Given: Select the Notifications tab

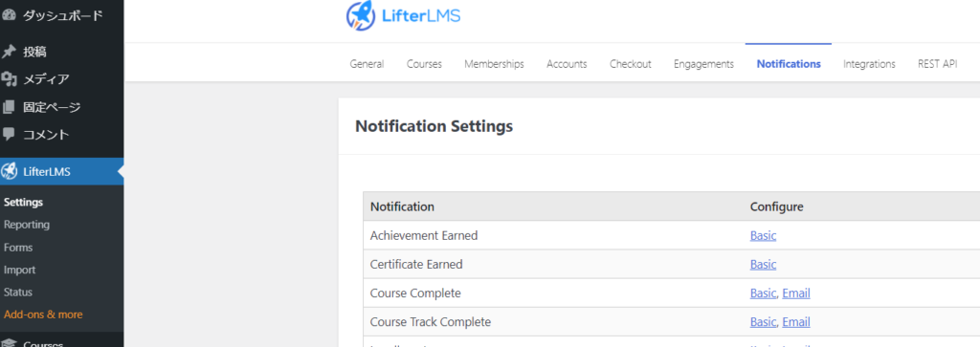Looking at the screenshot, I should click(x=789, y=64).
